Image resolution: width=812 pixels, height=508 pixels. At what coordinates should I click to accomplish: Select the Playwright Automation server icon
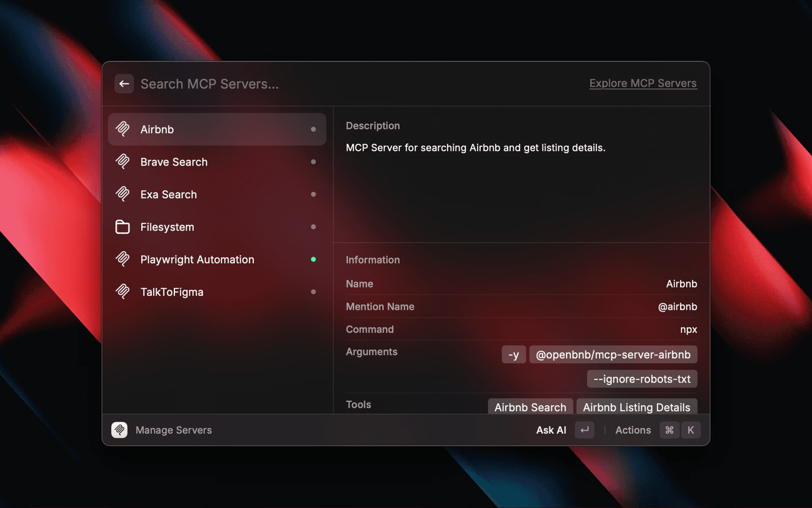(123, 260)
